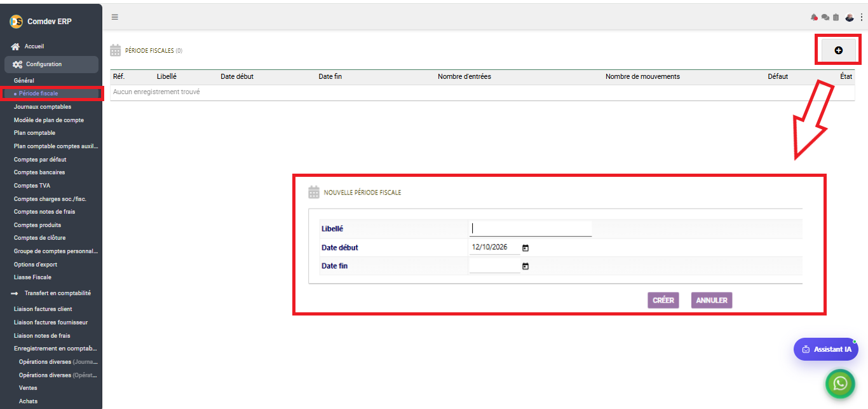Viewport: 868px width, 409px height.
Task: Select Comptes TVA in sidebar
Action: 32,186
